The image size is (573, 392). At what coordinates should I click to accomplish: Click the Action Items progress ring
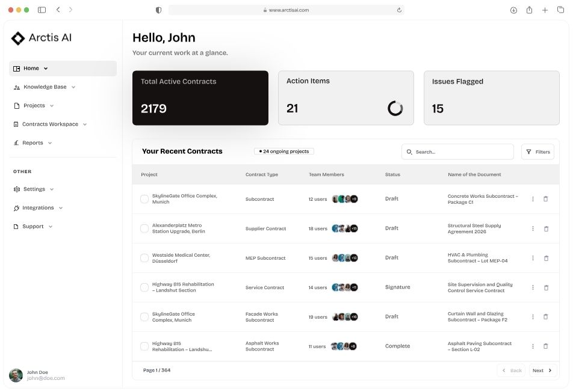395,108
